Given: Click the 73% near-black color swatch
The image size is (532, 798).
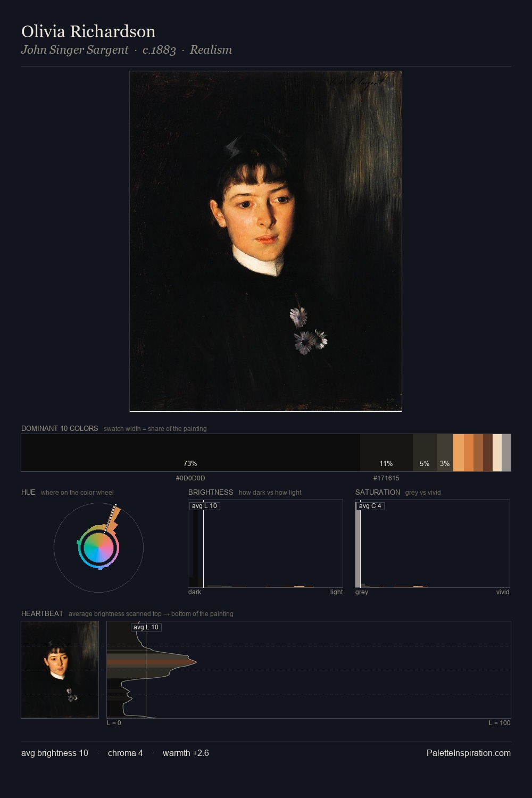Looking at the screenshot, I should pyautogui.click(x=190, y=453).
